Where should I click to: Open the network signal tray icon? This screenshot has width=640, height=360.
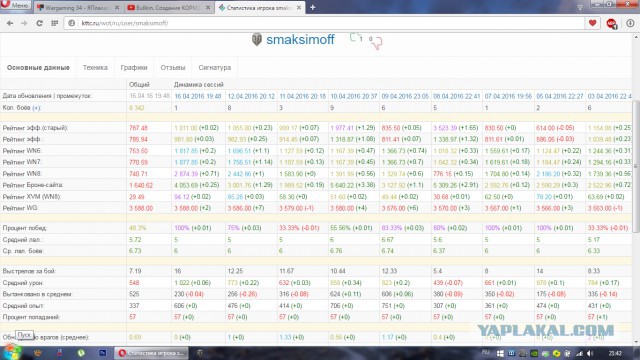(579, 353)
